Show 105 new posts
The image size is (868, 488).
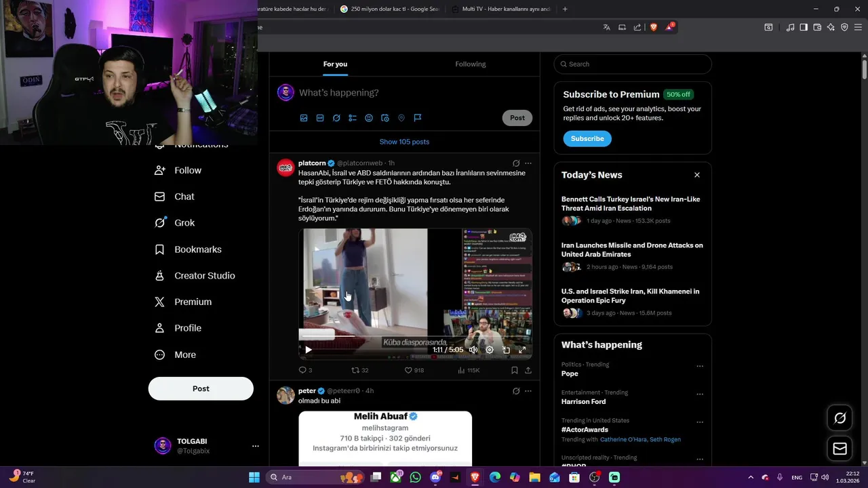coord(404,142)
